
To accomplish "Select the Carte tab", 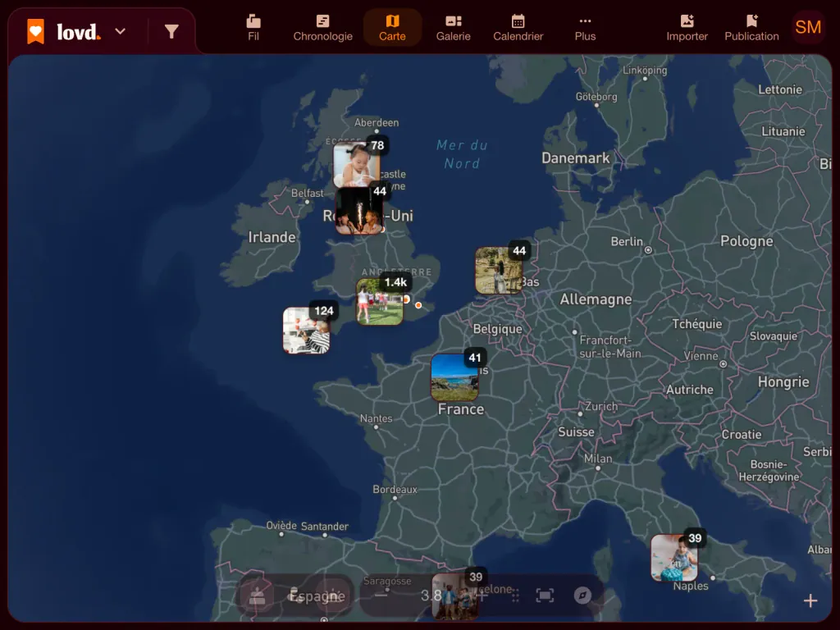I will 392,28.
